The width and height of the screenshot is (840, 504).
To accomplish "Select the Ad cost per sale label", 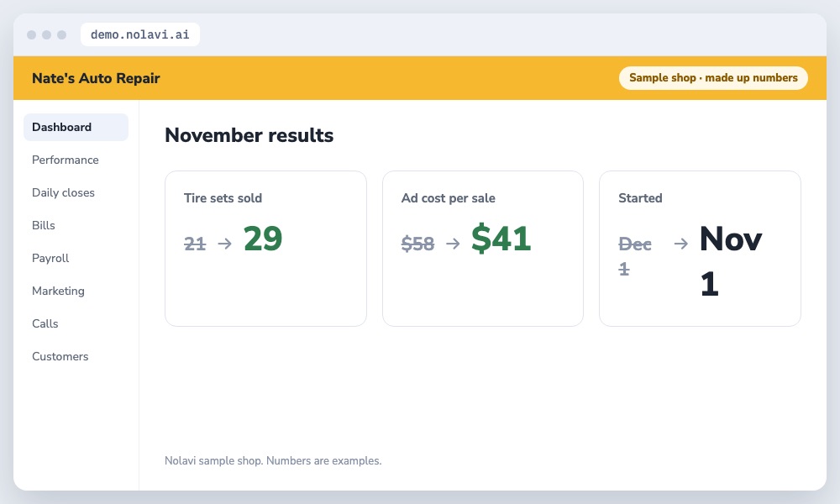I will coord(449,198).
